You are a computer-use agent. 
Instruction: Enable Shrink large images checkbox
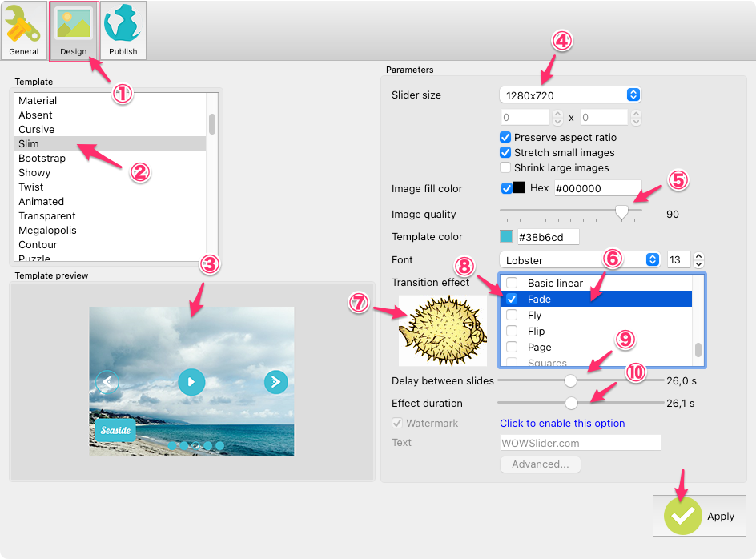coord(505,168)
